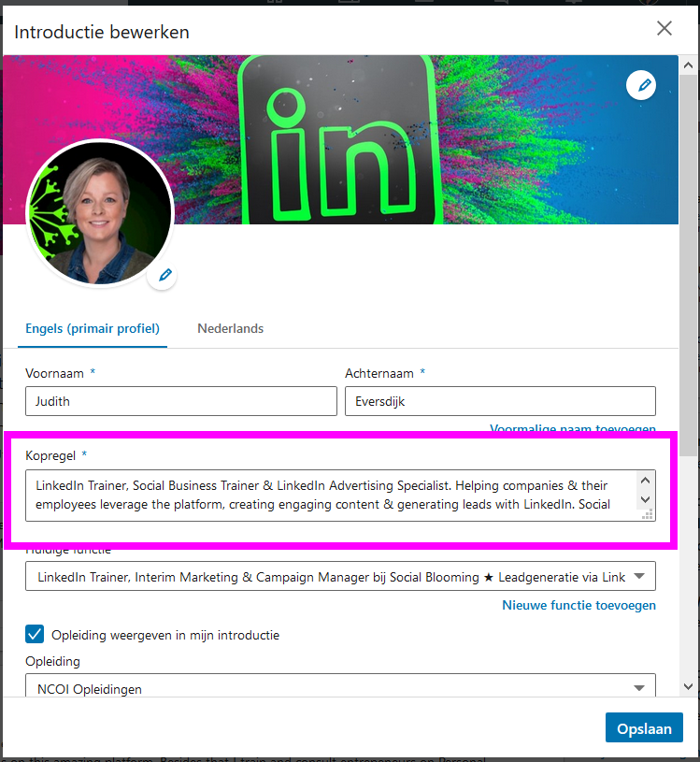Click the dialog scrollbar up arrow
700x762 pixels.
coord(688,65)
